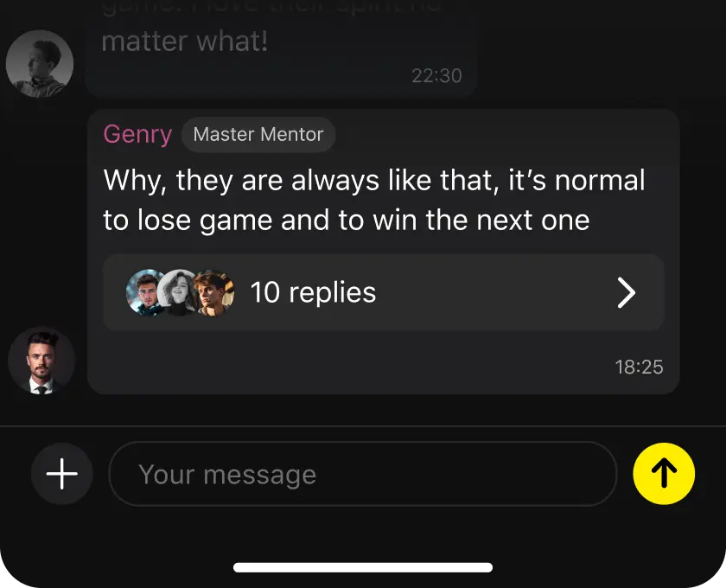Tap the previous message ending 'matter what!'
Viewport: 726px width, 588px height.
tap(185, 42)
